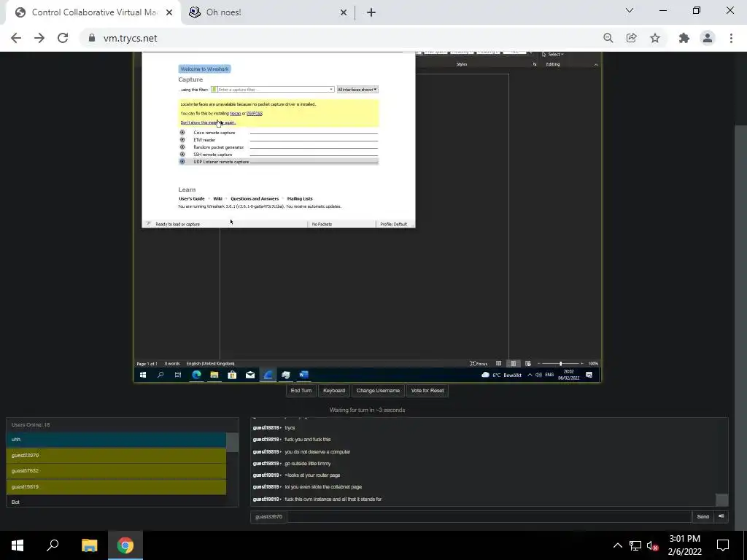Viewport: 747px width, 560px height.
Task: Click the Change Username button
Action: click(x=378, y=391)
